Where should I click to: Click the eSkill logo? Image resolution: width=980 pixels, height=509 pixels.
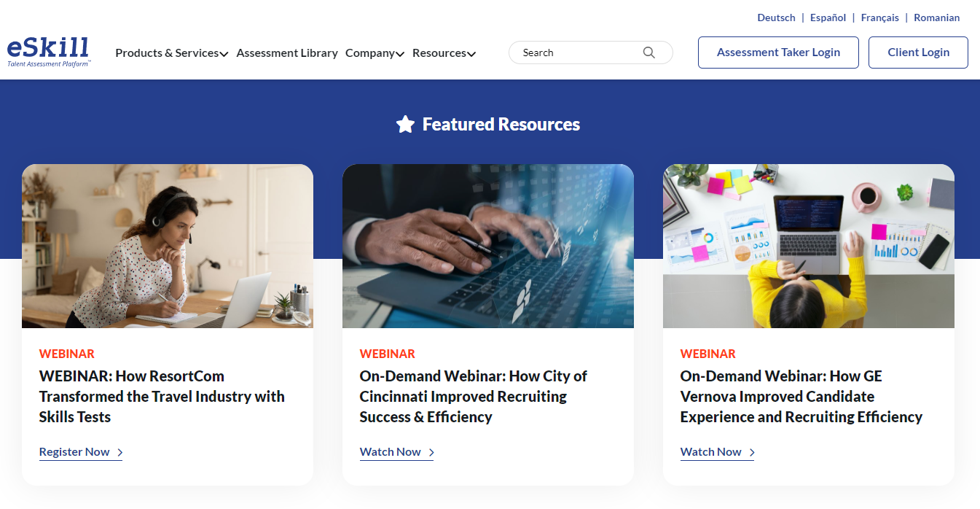[x=48, y=52]
